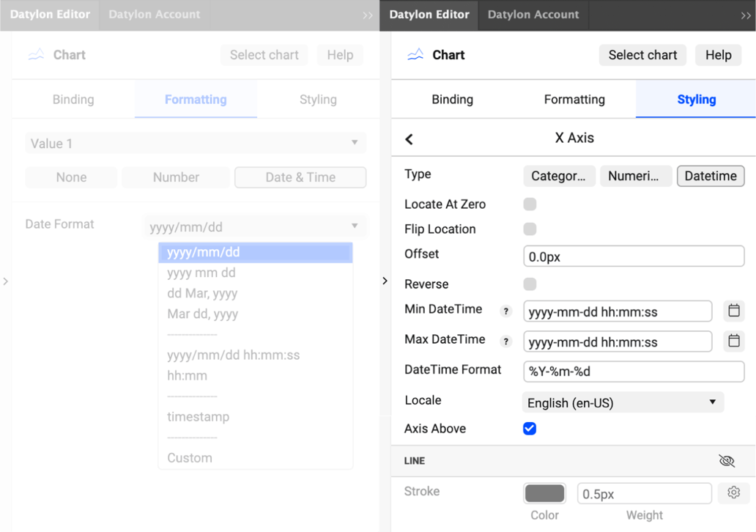Choose Number format type in left panel
The height and width of the screenshot is (532, 756).
(176, 177)
